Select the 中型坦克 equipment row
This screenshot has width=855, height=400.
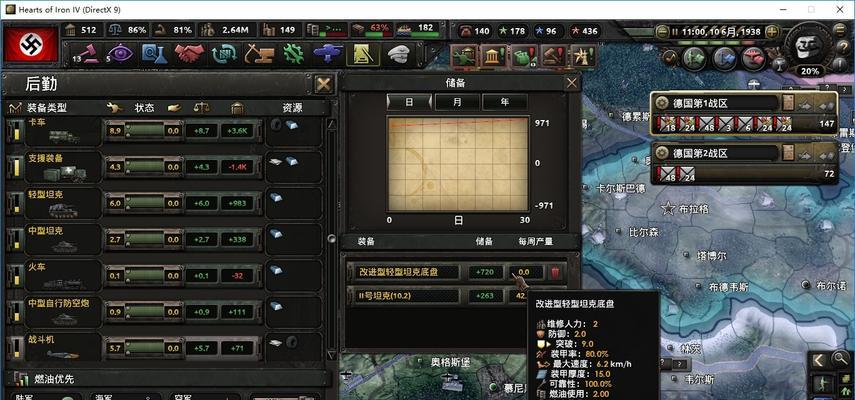click(164, 239)
